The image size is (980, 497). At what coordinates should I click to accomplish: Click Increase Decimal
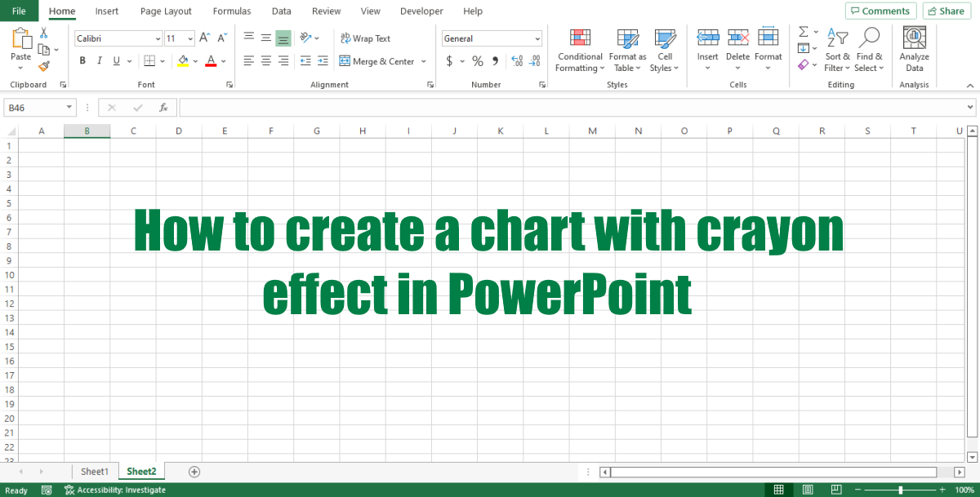[515, 60]
